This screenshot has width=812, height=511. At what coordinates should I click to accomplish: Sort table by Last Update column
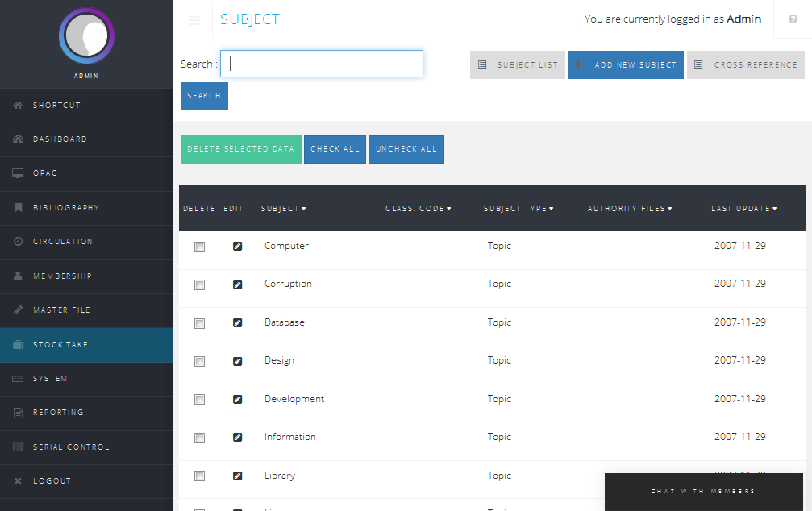[x=743, y=209]
